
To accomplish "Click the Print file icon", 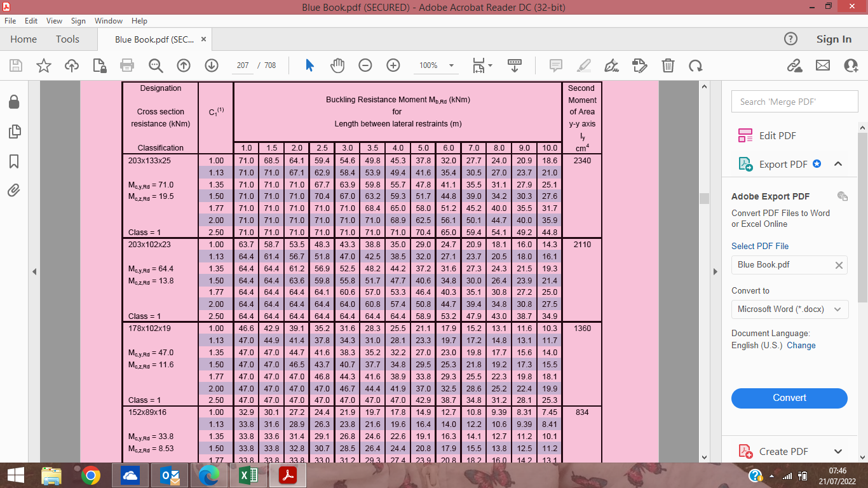I will (127, 65).
